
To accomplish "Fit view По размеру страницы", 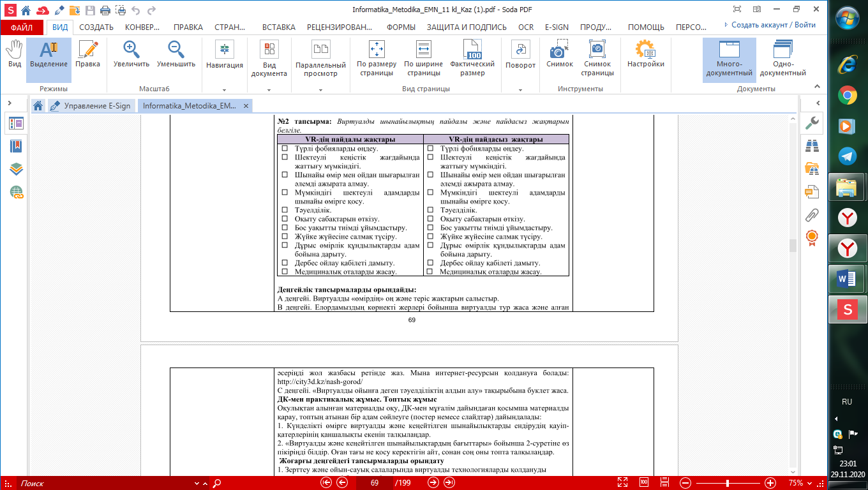I will pyautogui.click(x=377, y=59).
